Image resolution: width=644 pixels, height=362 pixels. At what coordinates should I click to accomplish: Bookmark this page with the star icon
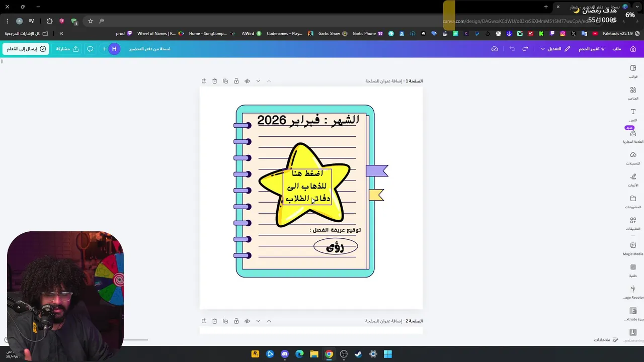pos(91,21)
